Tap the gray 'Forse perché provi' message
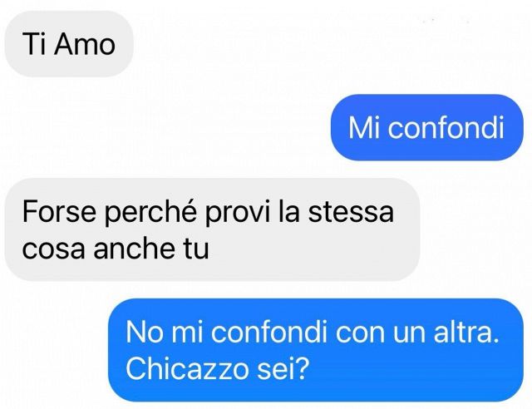The width and height of the screenshot is (532, 409). (213, 229)
